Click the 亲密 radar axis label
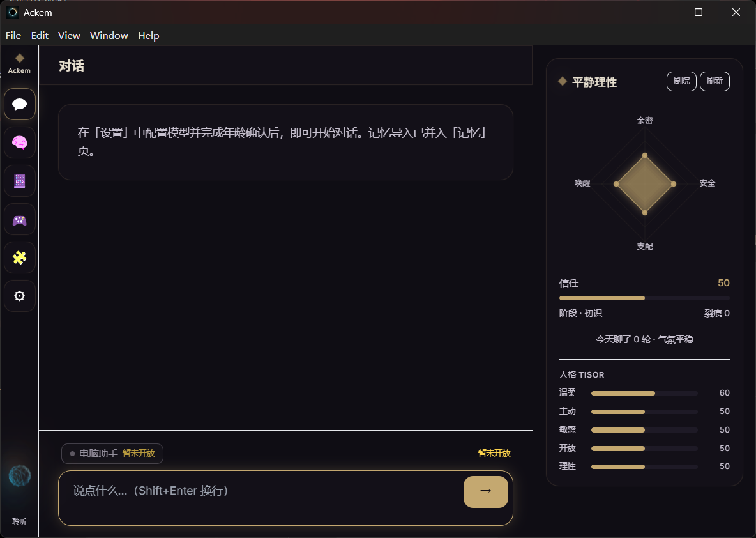 click(x=645, y=120)
